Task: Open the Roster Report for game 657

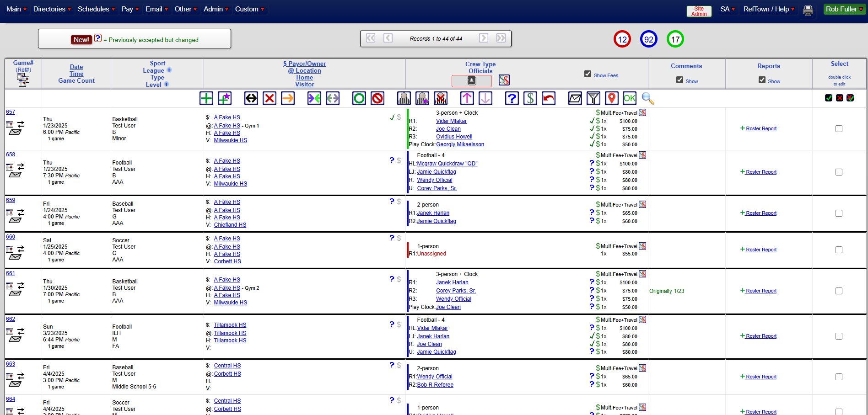Action: pyautogui.click(x=761, y=128)
